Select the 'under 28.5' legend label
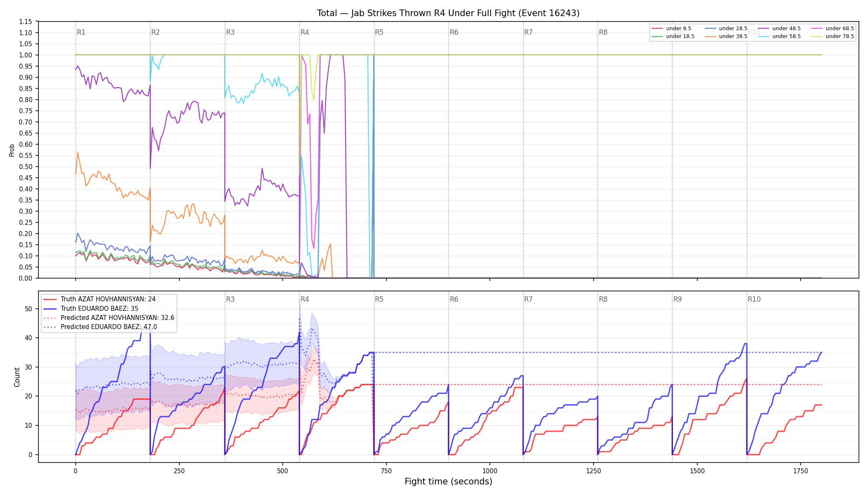Viewport: 868px width, 496px height. click(733, 29)
